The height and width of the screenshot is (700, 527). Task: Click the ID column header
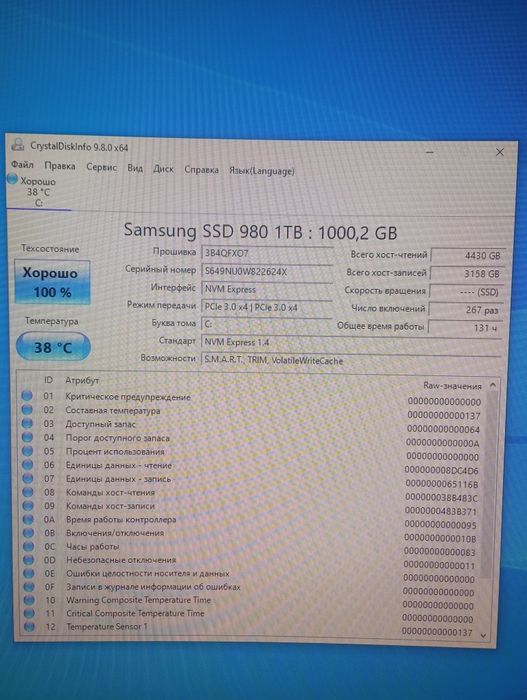point(48,380)
